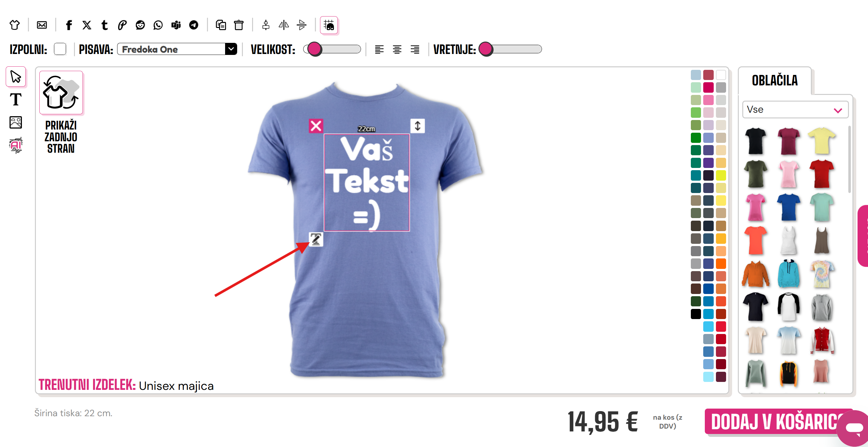Delete the selection with the trash icon
This screenshot has height=447, width=868.
(x=238, y=25)
